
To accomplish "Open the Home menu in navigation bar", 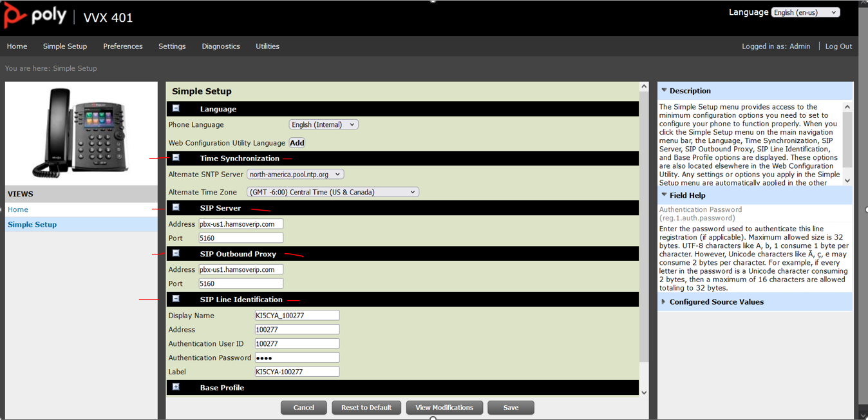I will [17, 46].
